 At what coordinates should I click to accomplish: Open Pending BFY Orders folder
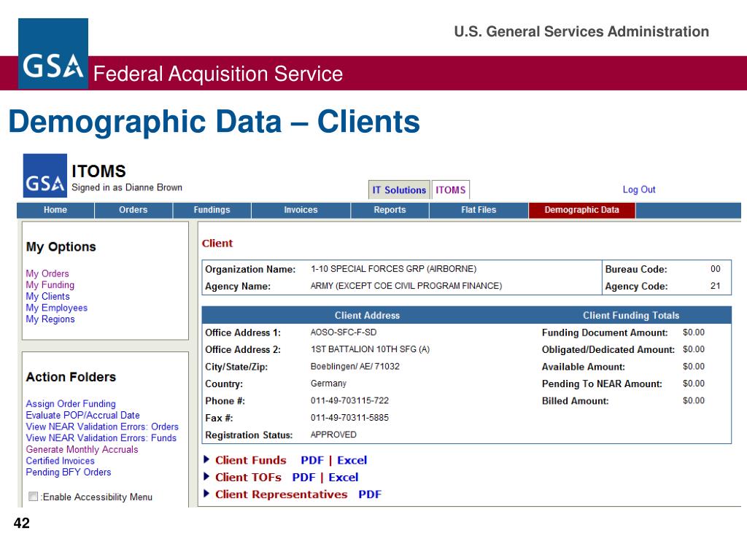[69, 472]
